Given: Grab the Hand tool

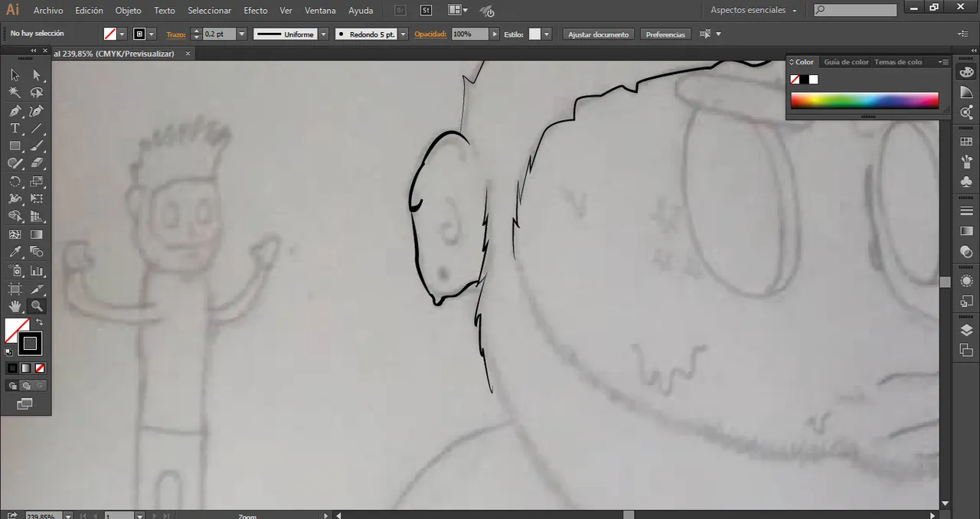Looking at the screenshot, I should tap(15, 305).
